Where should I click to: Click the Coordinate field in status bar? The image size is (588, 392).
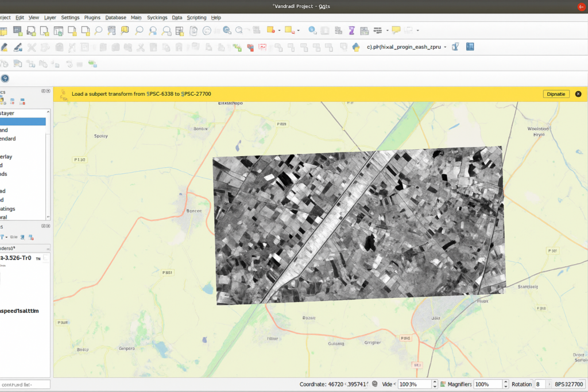coord(349,385)
